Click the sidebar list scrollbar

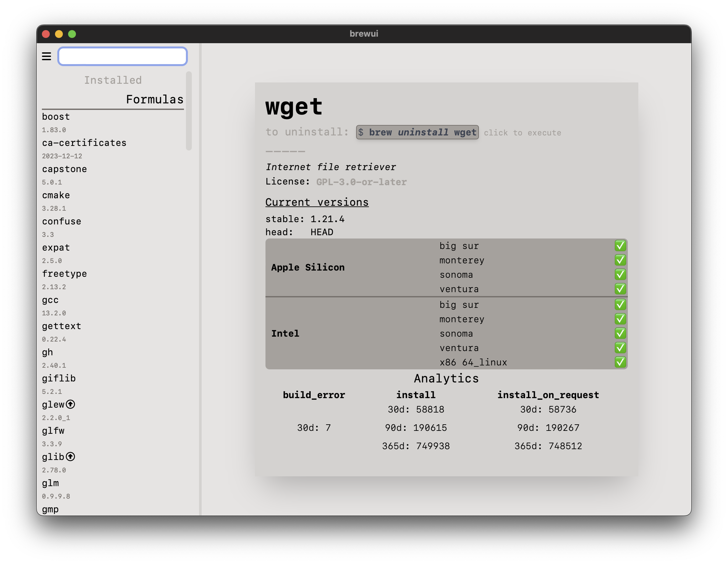(189, 111)
